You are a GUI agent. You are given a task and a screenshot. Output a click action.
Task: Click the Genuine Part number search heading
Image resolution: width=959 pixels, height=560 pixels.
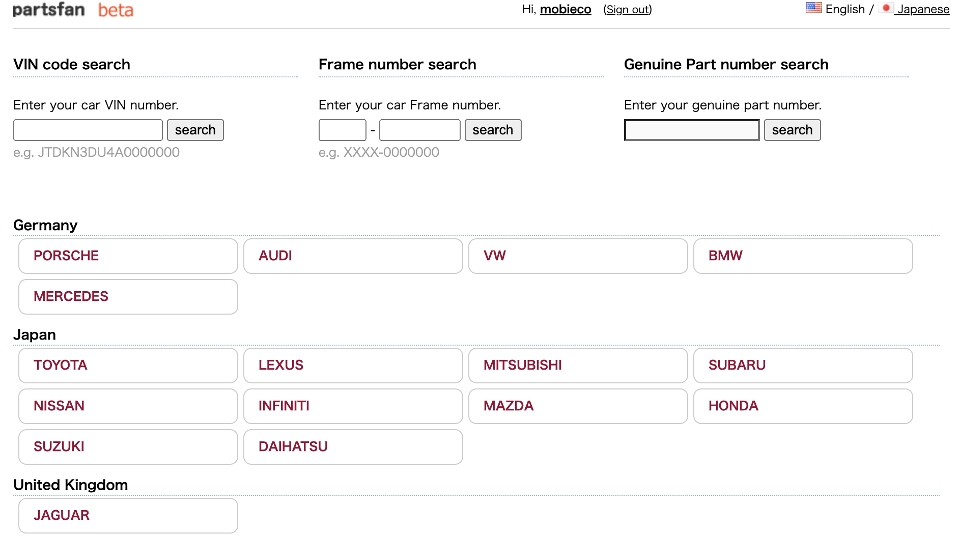click(x=726, y=65)
